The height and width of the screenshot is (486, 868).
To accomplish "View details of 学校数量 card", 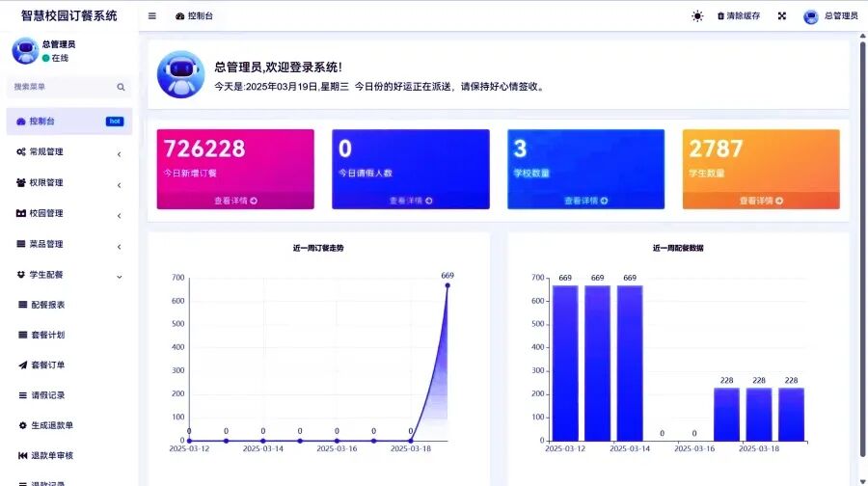I will (585, 201).
